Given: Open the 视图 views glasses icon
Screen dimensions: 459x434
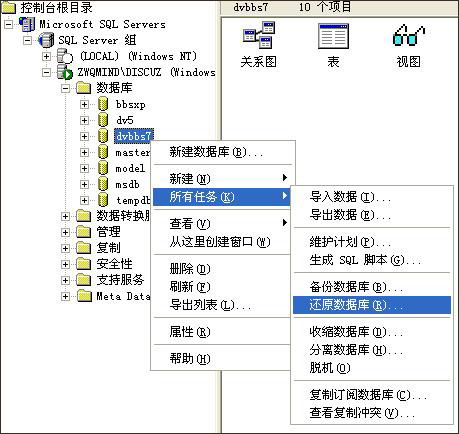Looking at the screenshot, I should tap(408, 35).
